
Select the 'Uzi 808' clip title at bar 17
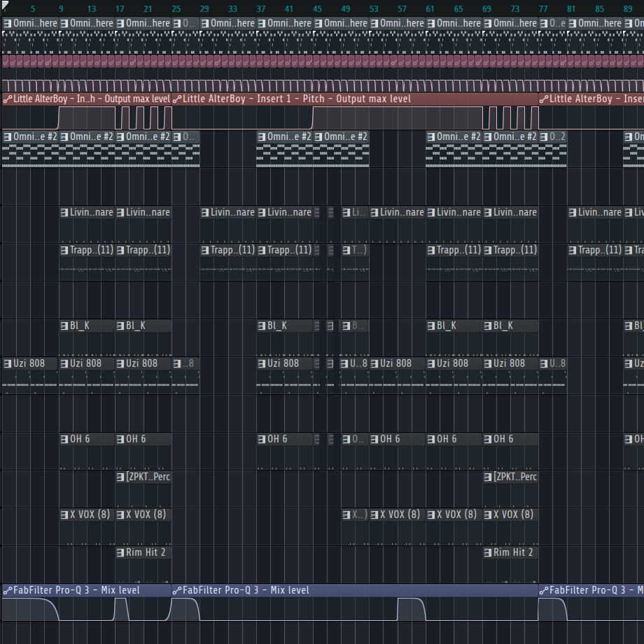pos(141,363)
